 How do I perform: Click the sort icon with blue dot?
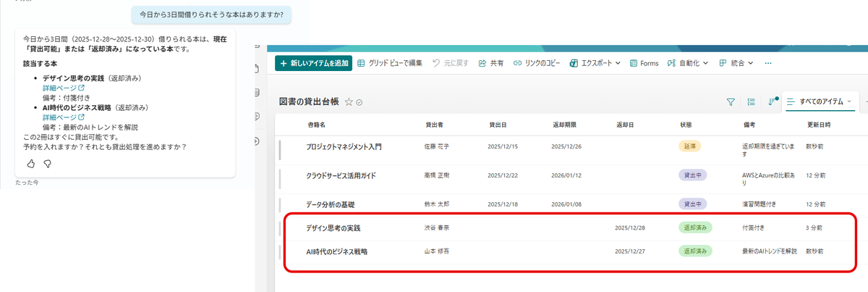(772, 102)
